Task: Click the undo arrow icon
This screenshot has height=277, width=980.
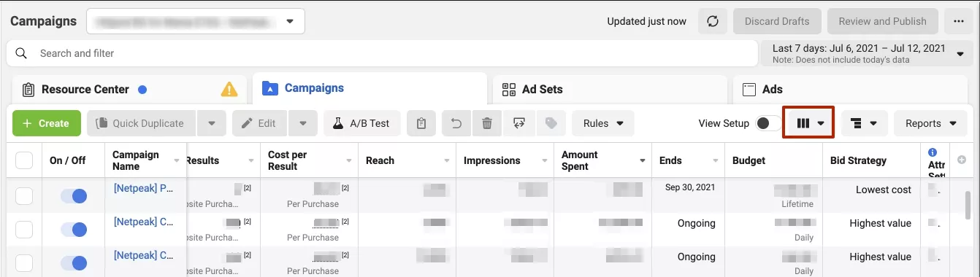Action: pos(456,123)
